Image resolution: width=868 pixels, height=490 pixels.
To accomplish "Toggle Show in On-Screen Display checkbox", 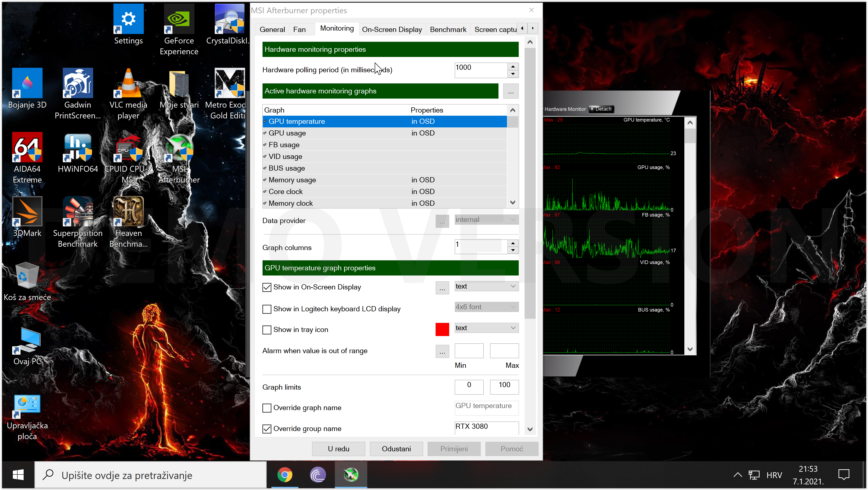I will click(x=266, y=287).
